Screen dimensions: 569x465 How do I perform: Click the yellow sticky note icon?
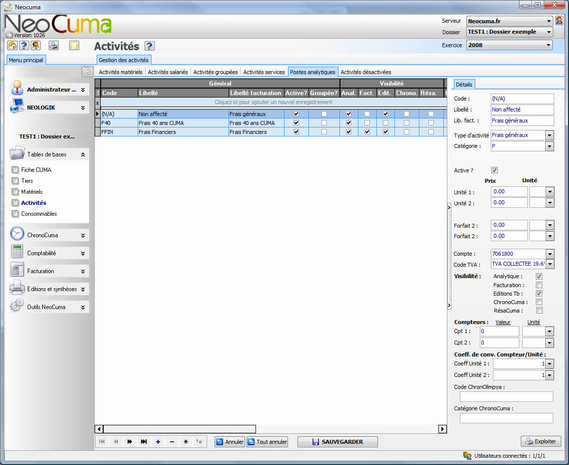point(74,45)
